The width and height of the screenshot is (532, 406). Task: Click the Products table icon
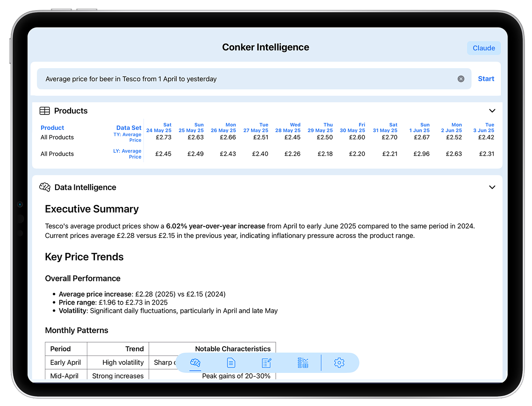coord(45,111)
